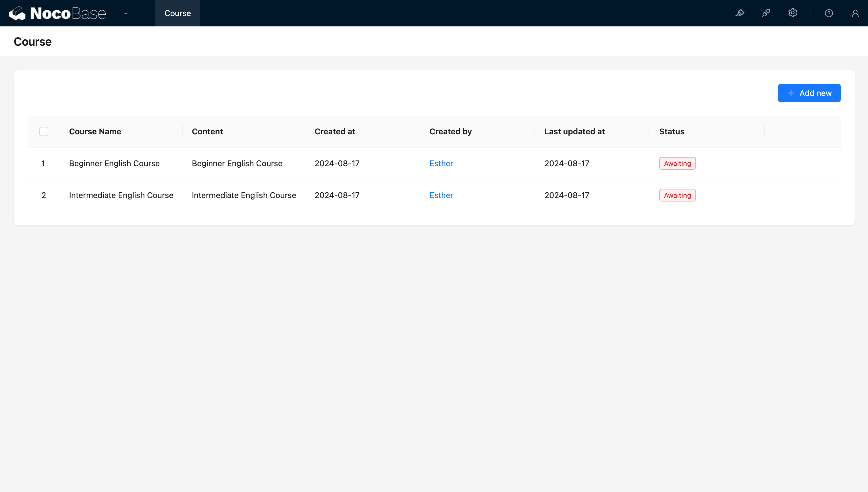Click the dash menu item in the top bar

pos(126,13)
